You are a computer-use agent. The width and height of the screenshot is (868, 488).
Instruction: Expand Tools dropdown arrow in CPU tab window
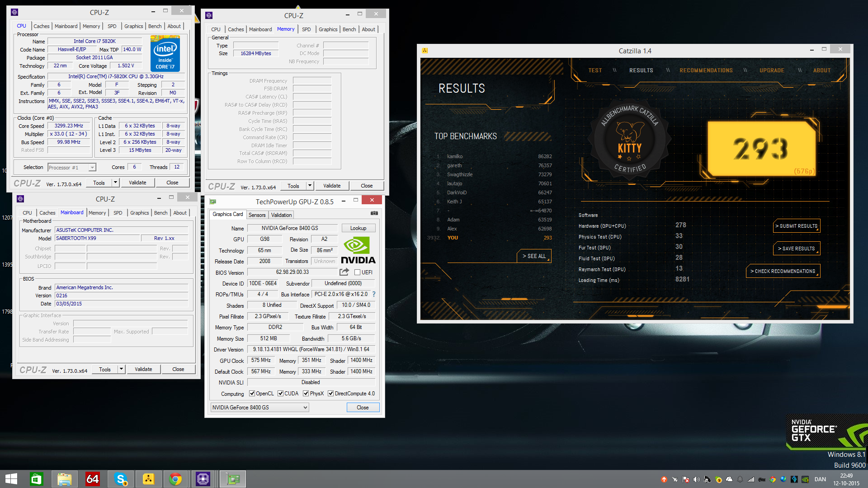coord(115,183)
